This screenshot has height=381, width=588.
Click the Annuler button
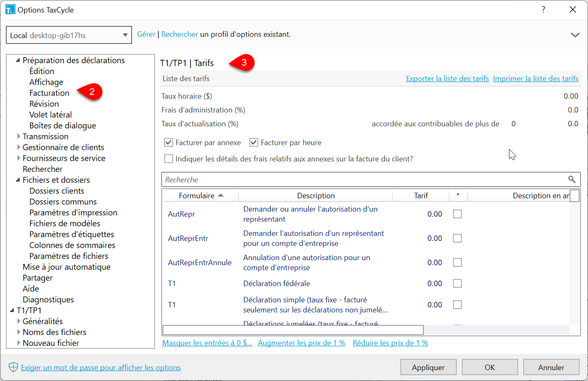coord(551,367)
